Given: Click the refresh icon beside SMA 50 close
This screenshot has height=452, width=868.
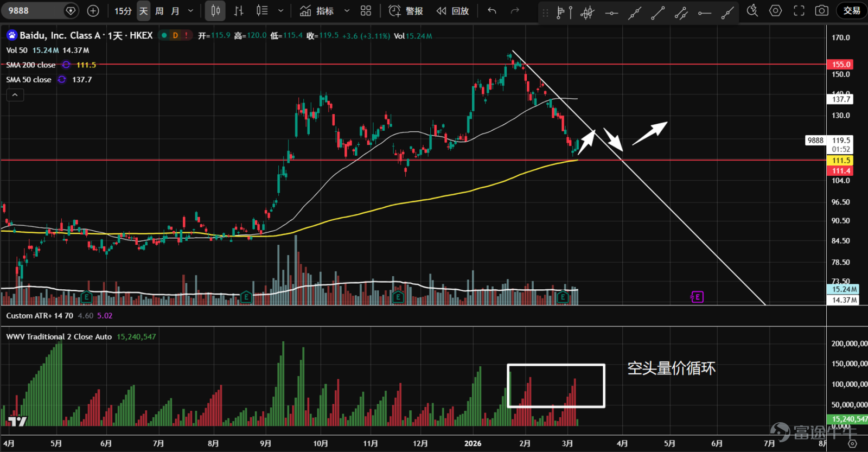Looking at the screenshot, I should click(62, 79).
